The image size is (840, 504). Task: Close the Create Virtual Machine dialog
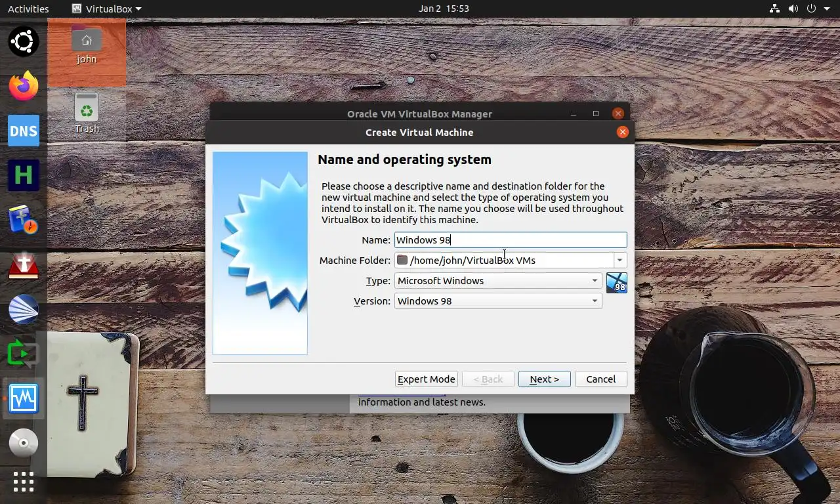(622, 132)
